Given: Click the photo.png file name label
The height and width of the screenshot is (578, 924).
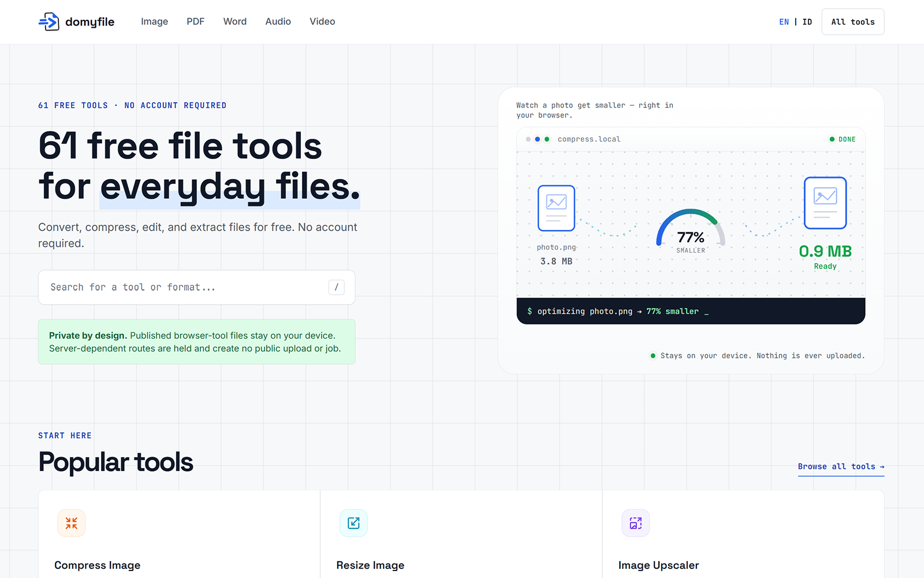Looking at the screenshot, I should [x=556, y=247].
